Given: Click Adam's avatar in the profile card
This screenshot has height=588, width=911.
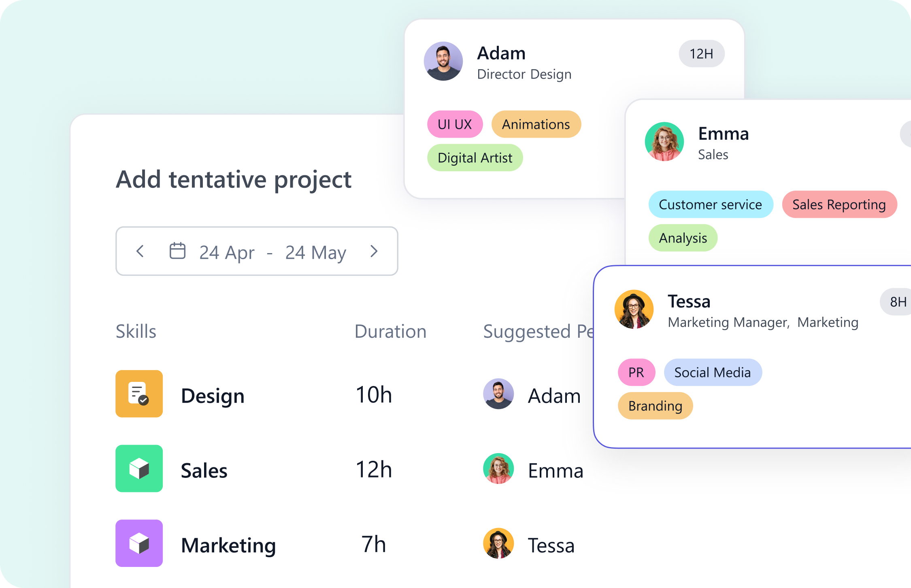Looking at the screenshot, I should (443, 61).
